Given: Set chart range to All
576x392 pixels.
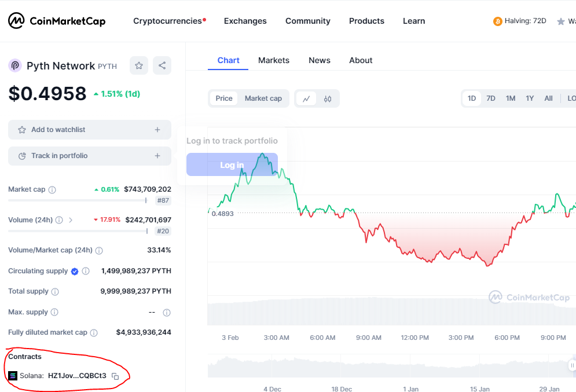Looking at the screenshot, I should click(548, 98).
